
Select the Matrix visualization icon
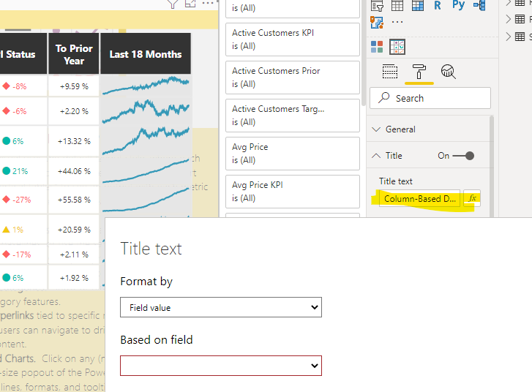tap(418, 5)
